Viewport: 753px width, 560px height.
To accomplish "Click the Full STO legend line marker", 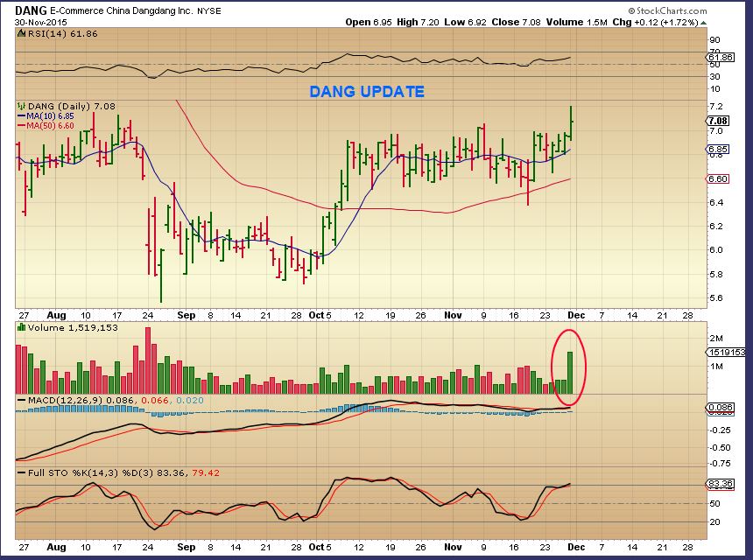I will click(x=22, y=472).
